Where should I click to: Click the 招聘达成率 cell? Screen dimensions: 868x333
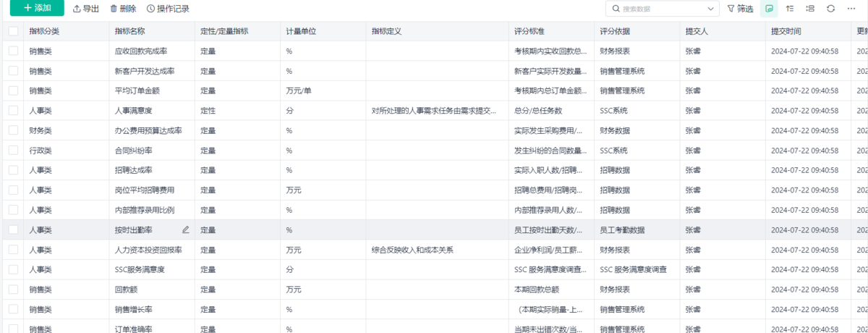tap(152, 170)
